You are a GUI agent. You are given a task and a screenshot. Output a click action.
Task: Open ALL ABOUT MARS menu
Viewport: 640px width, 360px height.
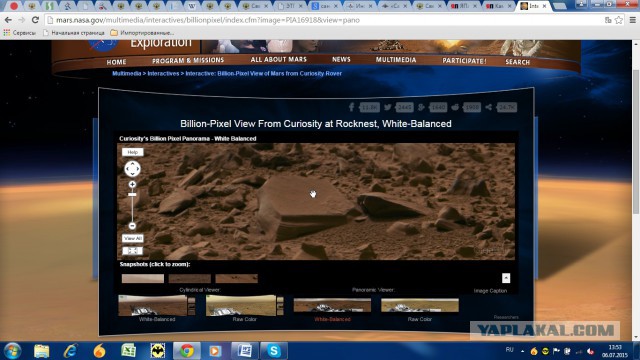[279, 60]
